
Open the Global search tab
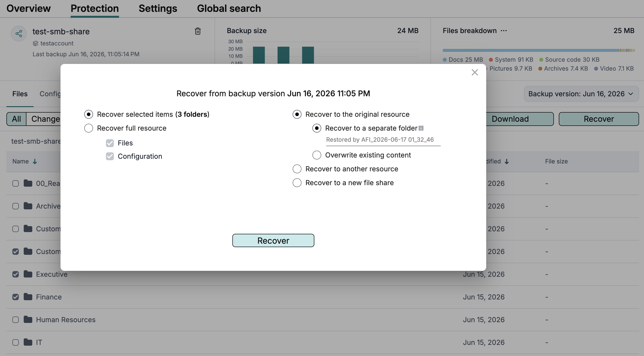click(229, 8)
